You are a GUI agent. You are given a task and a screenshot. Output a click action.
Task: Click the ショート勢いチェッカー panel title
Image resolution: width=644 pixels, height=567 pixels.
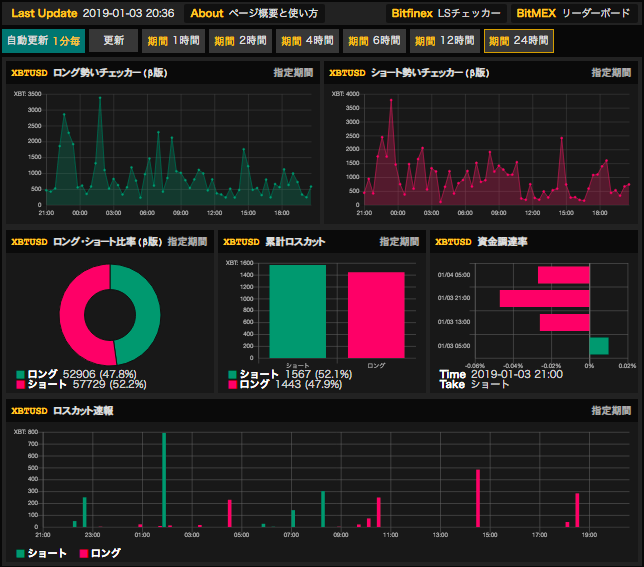tap(409, 73)
